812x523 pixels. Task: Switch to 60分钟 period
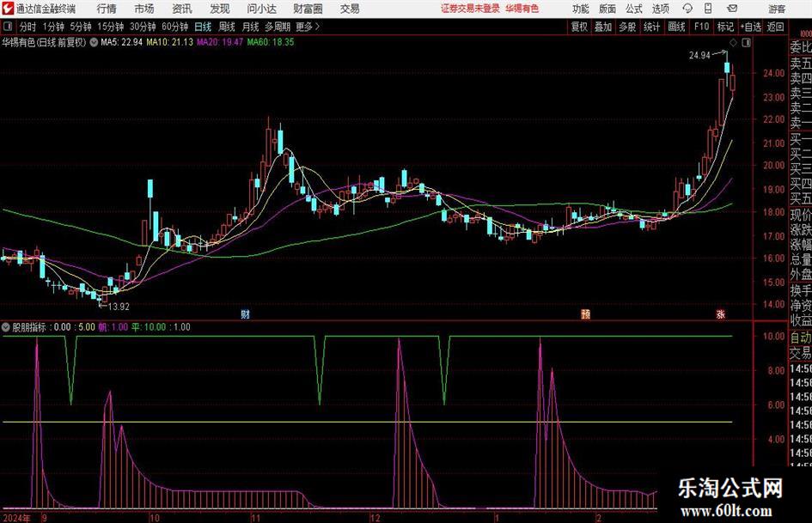175,27
